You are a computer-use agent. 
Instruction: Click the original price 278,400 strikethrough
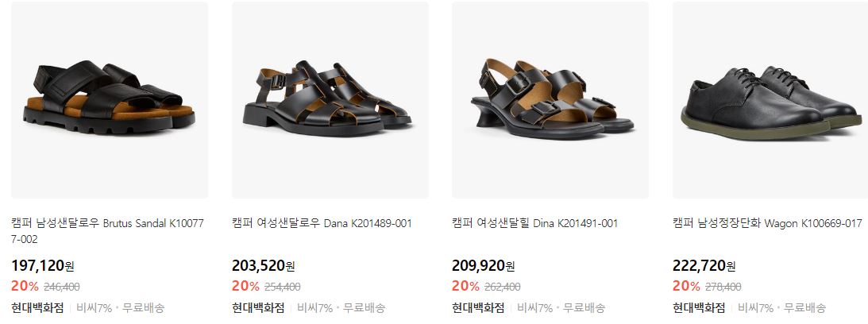723,287
